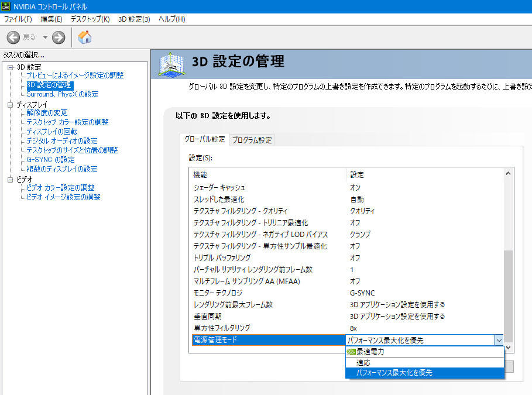
Task: Click NVIDIA logo beside 最適電力 option
Action: tap(351, 352)
